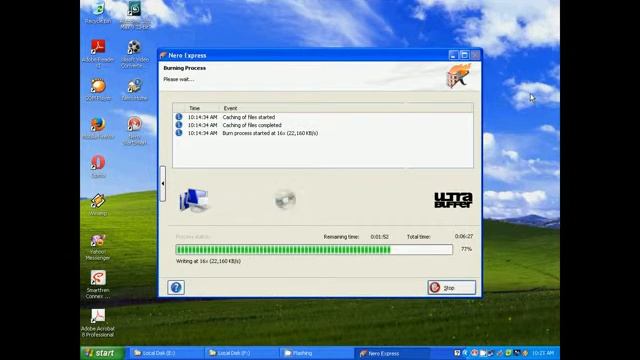Click the Ultra Buffer logo
The height and width of the screenshot is (360, 640).
(453, 200)
